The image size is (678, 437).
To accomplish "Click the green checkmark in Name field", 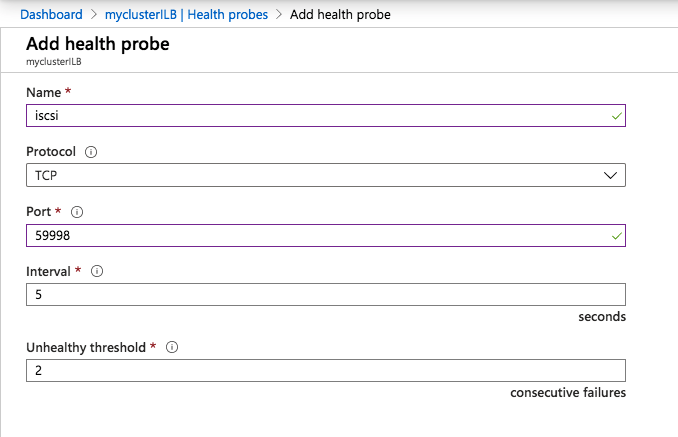I will [617, 116].
